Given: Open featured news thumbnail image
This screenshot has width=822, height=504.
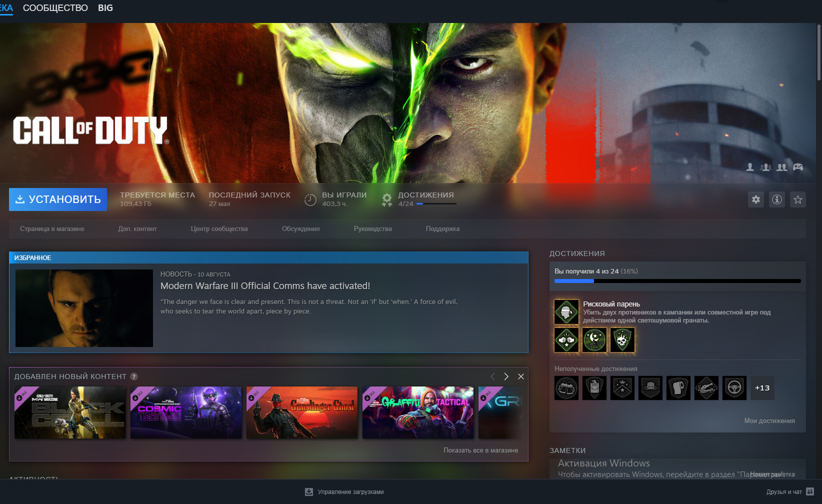Looking at the screenshot, I should pos(84,308).
